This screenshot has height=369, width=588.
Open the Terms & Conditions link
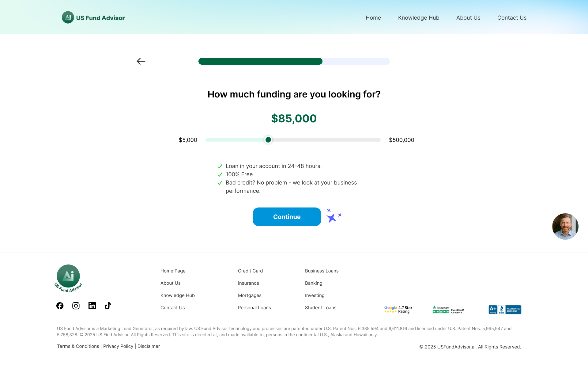pyautogui.click(x=78, y=346)
